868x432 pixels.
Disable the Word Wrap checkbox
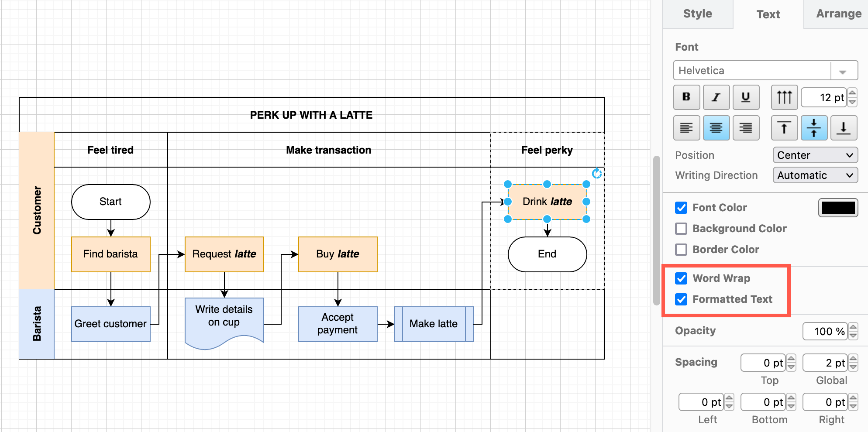click(x=681, y=278)
